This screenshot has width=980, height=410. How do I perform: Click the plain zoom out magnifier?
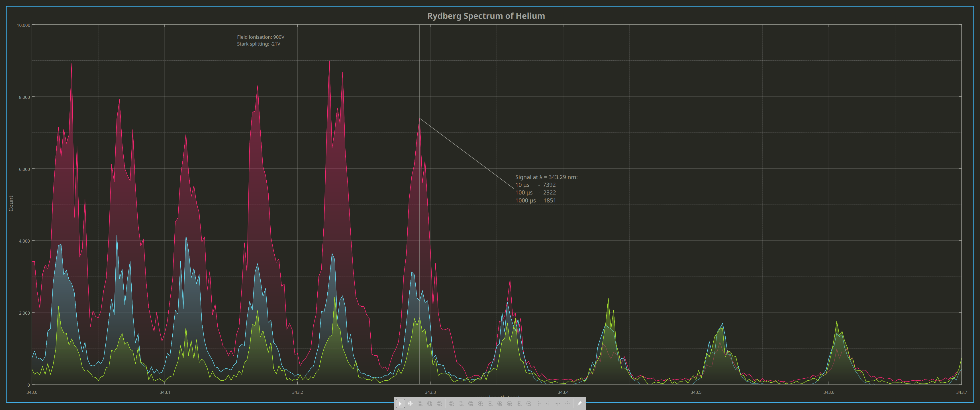tap(490, 403)
